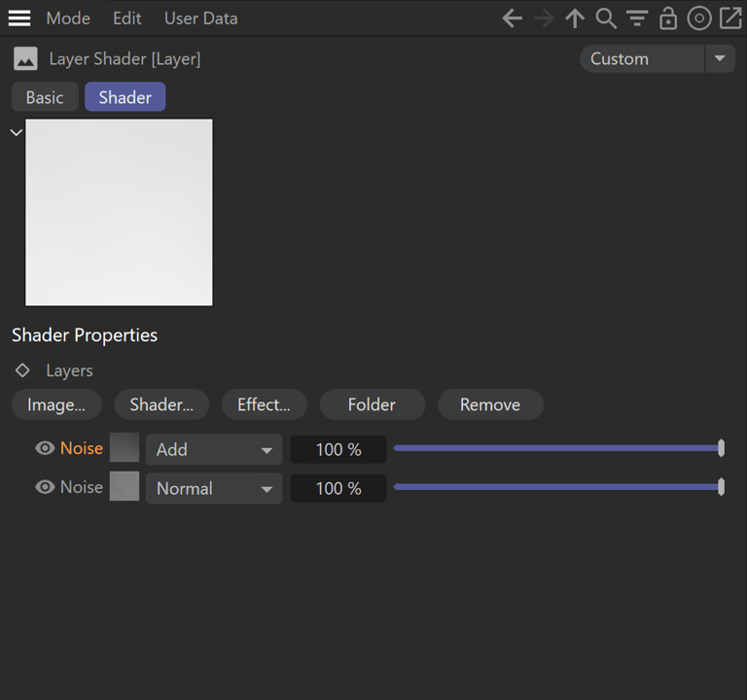Click the Shader... button
This screenshot has height=700, width=747.
point(161,404)
